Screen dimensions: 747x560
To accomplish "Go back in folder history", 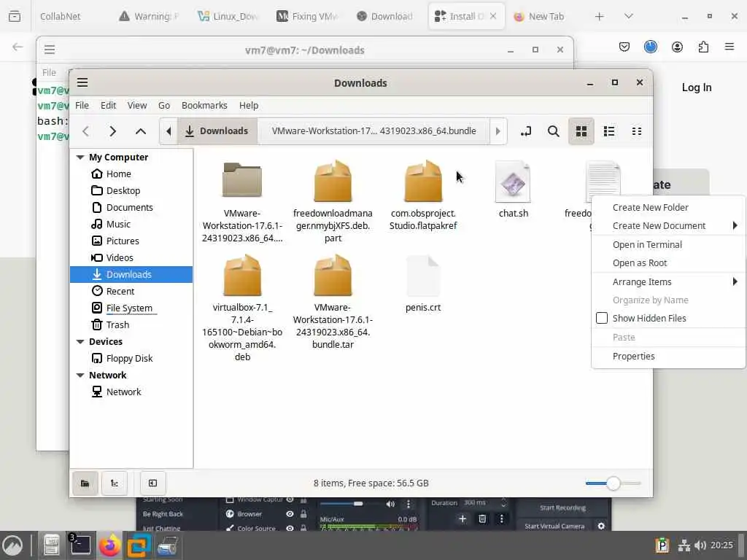I will coord(86,131).
